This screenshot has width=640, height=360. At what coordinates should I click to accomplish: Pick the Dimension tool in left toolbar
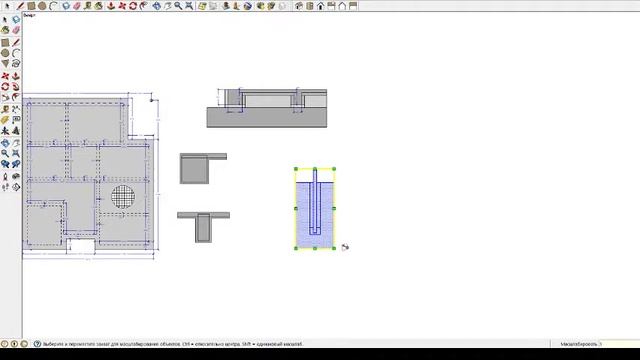(x=16, y=109)
